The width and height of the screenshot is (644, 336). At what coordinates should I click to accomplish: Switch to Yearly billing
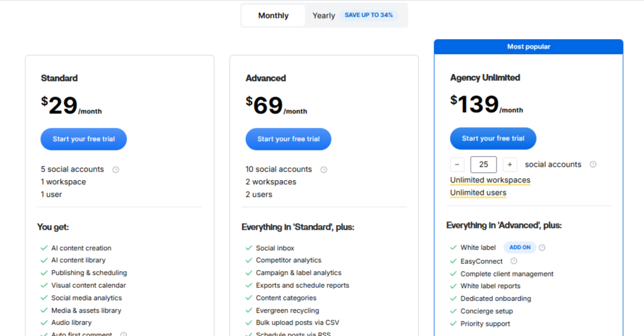[323, 16]
